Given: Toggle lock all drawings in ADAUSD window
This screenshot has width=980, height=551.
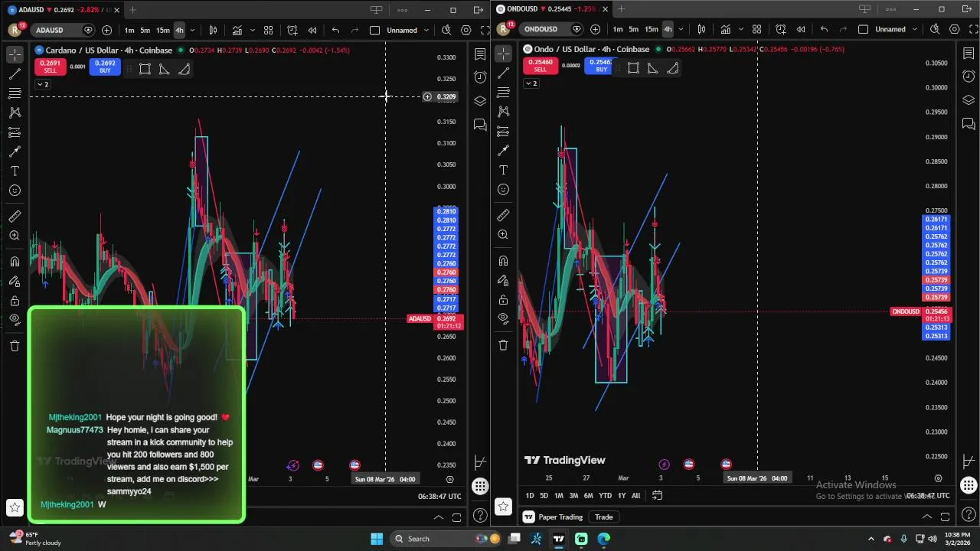Looking at the screenshot, I should pyautogui.click(x=15, y=301).
